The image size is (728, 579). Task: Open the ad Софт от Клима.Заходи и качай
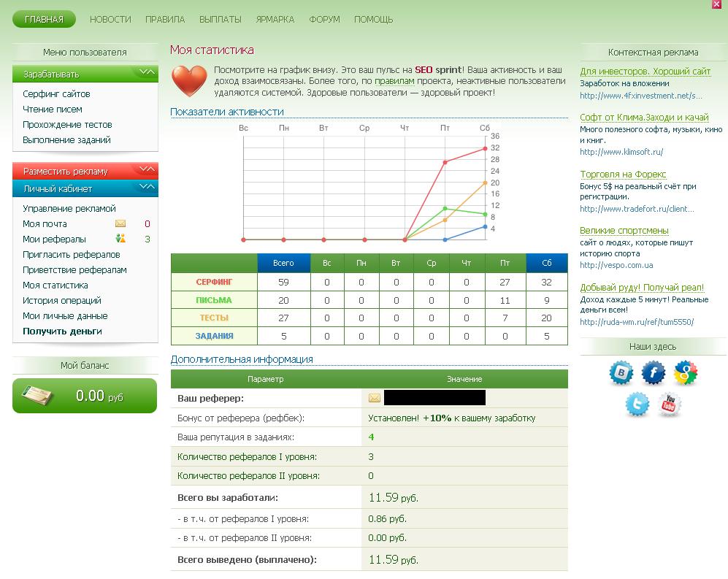(644, 117)
